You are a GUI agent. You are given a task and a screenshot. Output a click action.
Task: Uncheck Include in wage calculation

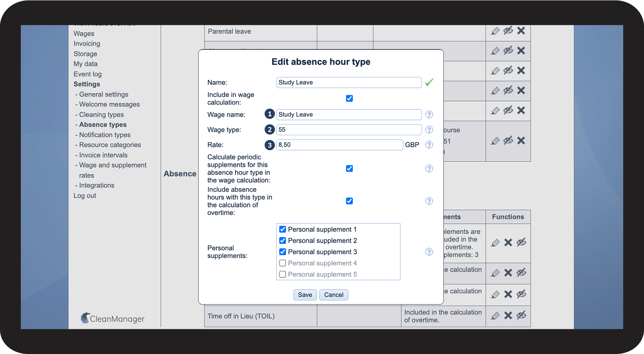pos(349,98)
